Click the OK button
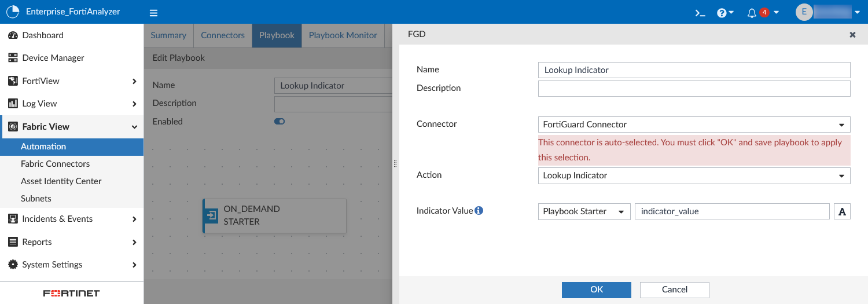The image size is (868, 304). 596,290
